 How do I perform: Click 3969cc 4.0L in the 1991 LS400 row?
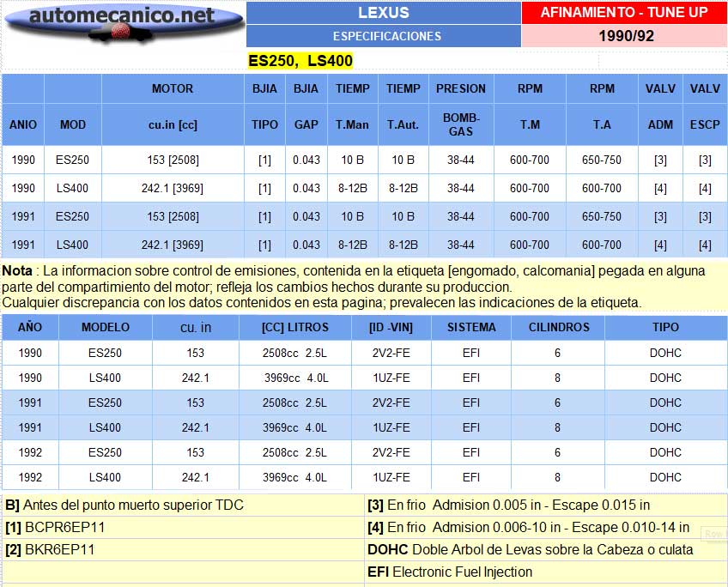[294, 428]
